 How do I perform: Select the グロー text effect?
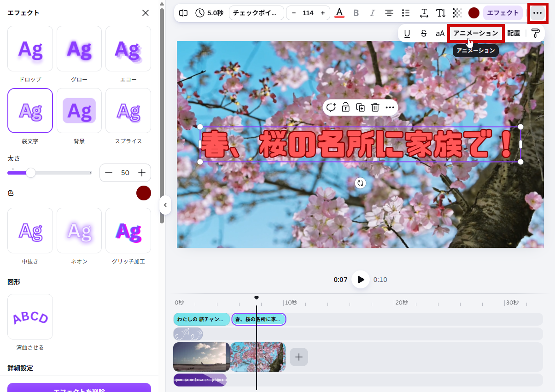click(79, 48)
